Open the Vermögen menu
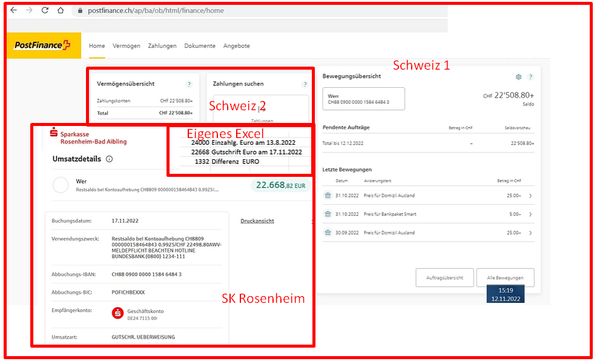Image resolution: width=597 pixels, height=364 pixels. 127,45
